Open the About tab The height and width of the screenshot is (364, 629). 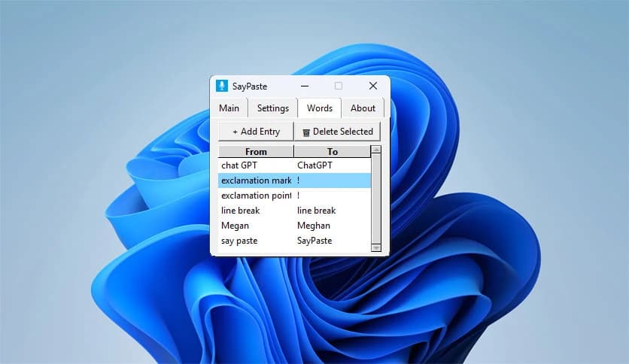363,108
